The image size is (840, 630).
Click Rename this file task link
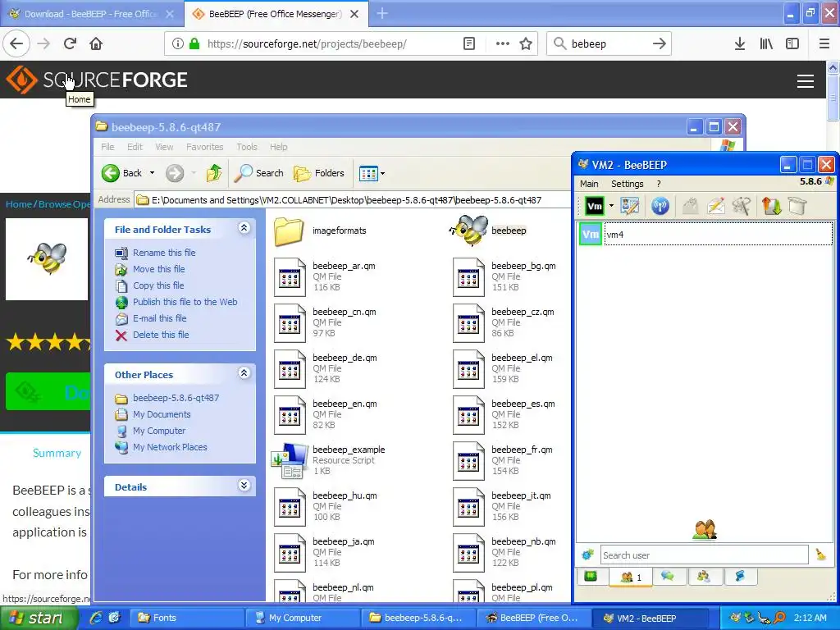tap(164, 253)
